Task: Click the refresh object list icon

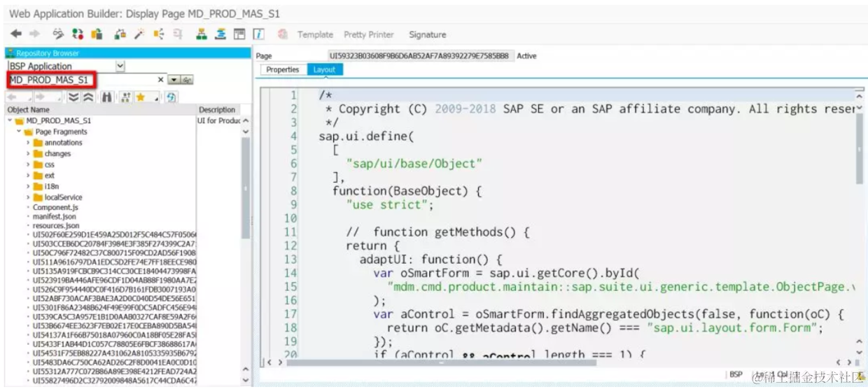Action: pos(171,97)
